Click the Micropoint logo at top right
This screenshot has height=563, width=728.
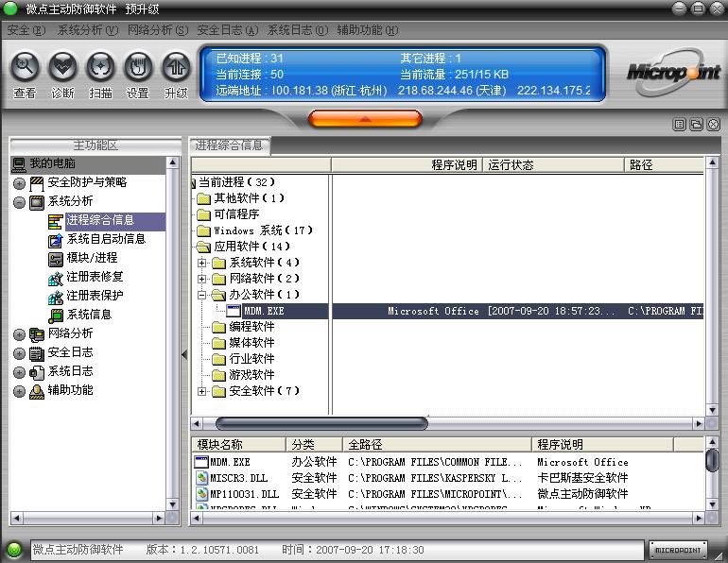[673, 73]
